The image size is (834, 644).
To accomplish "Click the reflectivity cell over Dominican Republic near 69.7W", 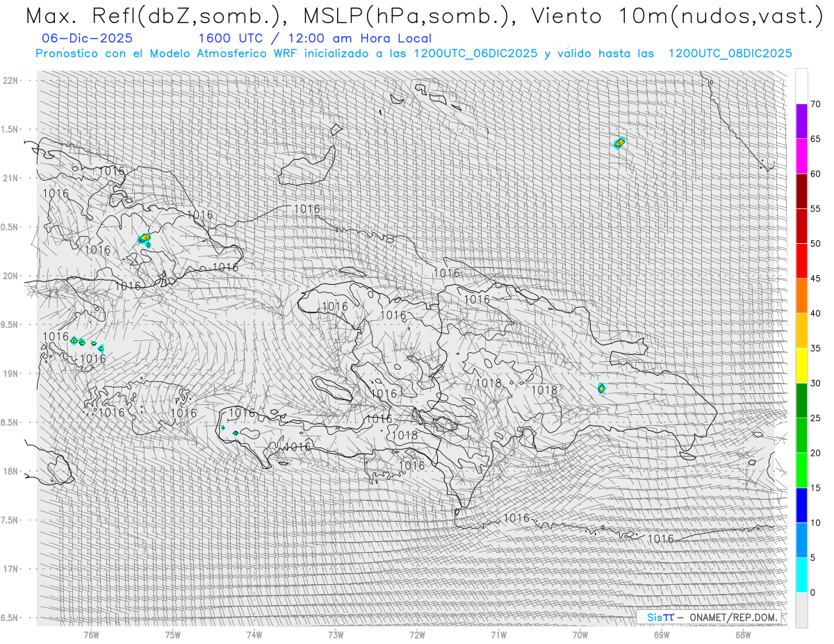I will click(x=602, y=388).
